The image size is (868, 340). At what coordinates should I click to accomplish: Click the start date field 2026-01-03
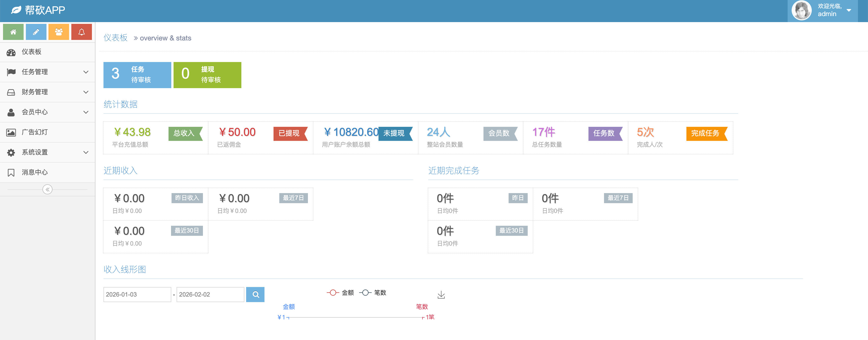pyautogui.click(x=137, y=295)
